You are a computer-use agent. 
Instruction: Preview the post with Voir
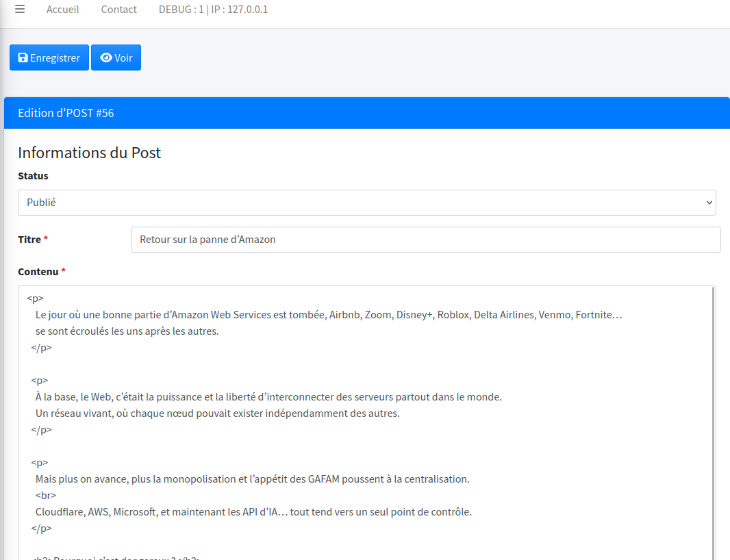click(116, 58)
